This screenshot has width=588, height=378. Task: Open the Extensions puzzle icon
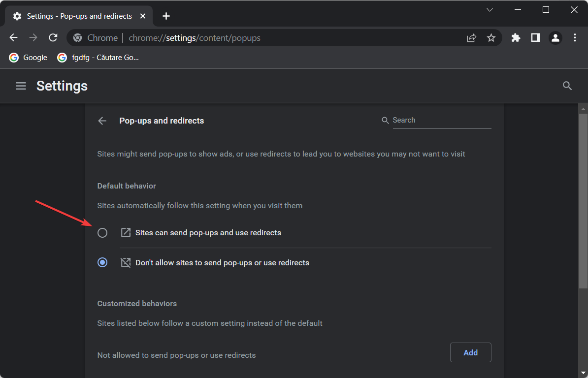point(516,38)
